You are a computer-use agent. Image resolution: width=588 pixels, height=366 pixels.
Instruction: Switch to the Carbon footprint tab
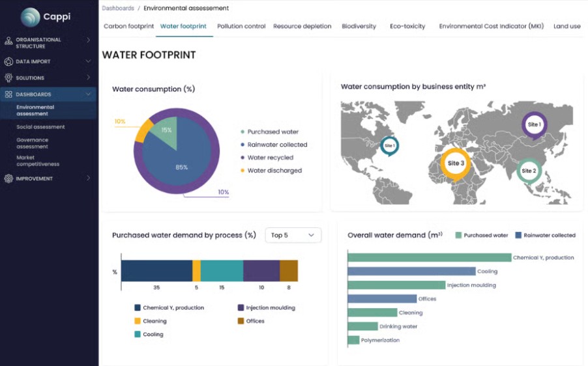pos(128,27)
